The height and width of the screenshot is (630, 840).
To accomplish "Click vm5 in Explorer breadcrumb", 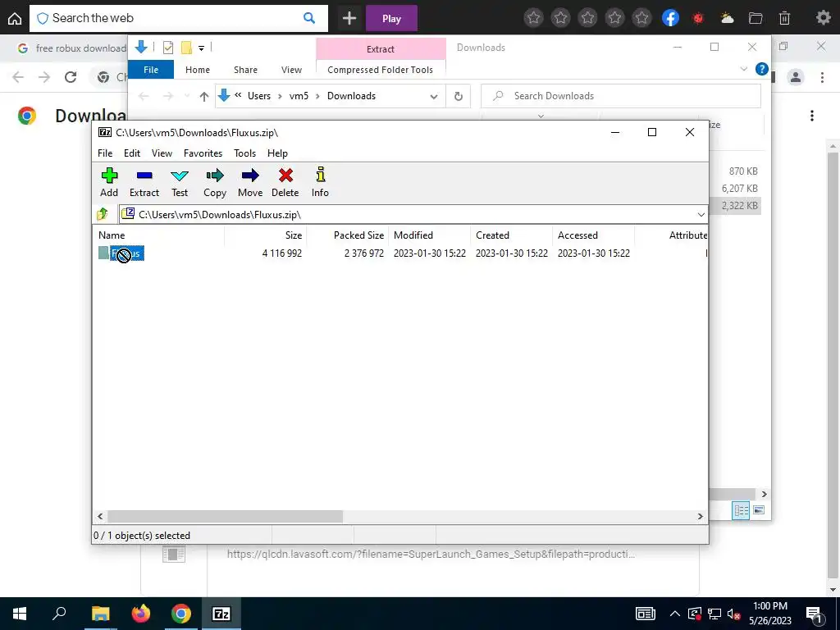I will point(299,96).
